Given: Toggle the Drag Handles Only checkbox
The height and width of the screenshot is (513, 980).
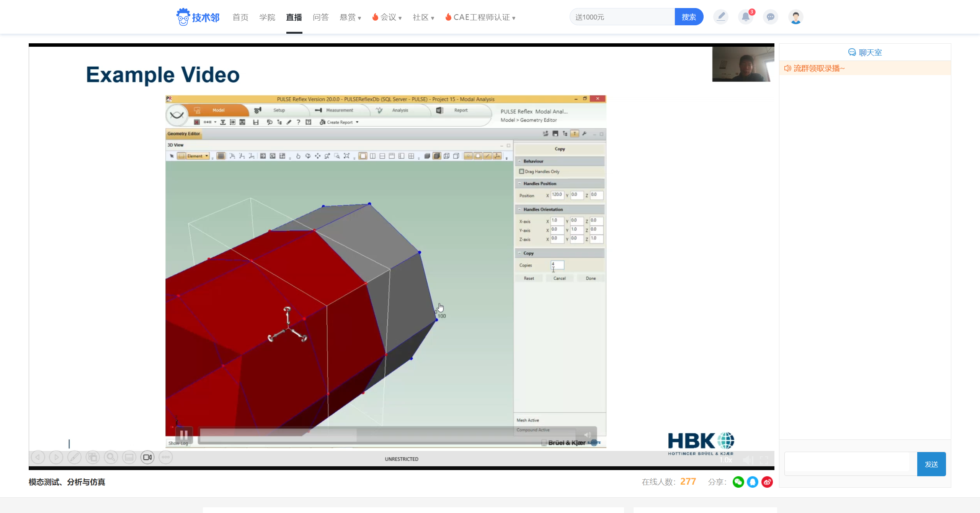Looking at the screenshot, I should tap(521, 171).
